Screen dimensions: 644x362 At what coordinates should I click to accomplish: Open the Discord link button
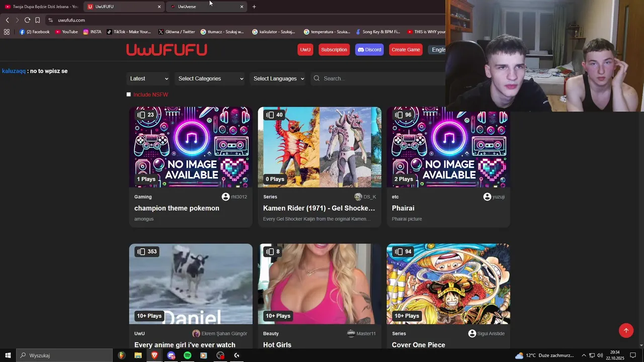[x=369, y=50]
